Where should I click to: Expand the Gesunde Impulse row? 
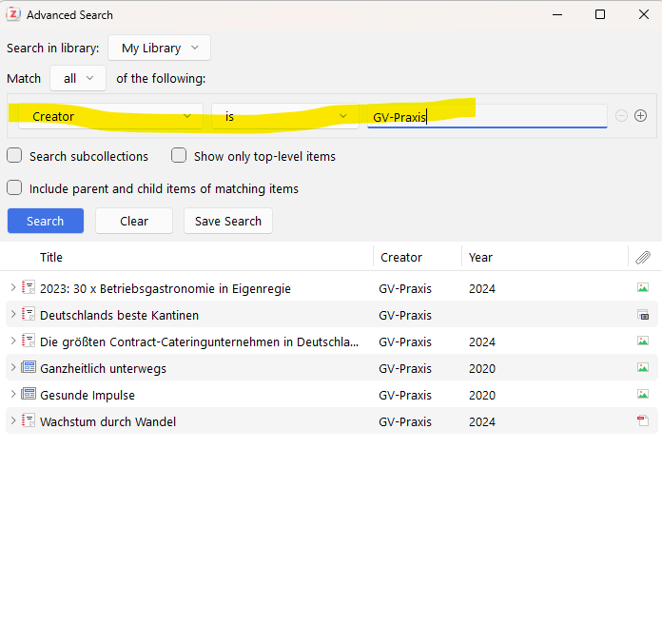13,394
